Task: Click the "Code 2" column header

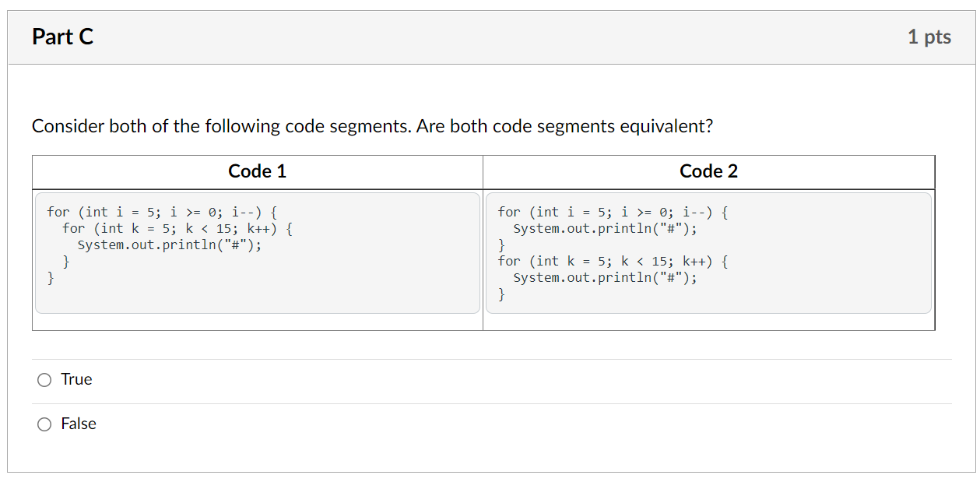Action: point(708,171)
